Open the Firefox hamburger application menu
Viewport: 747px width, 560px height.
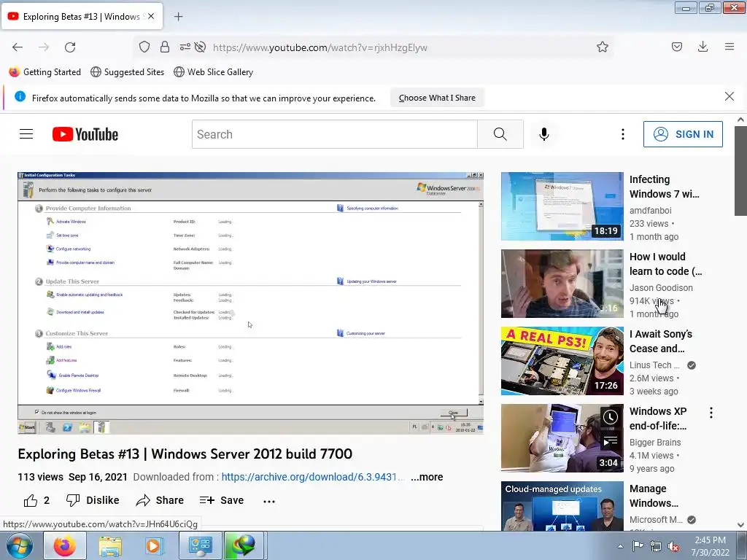pos(729,47)
